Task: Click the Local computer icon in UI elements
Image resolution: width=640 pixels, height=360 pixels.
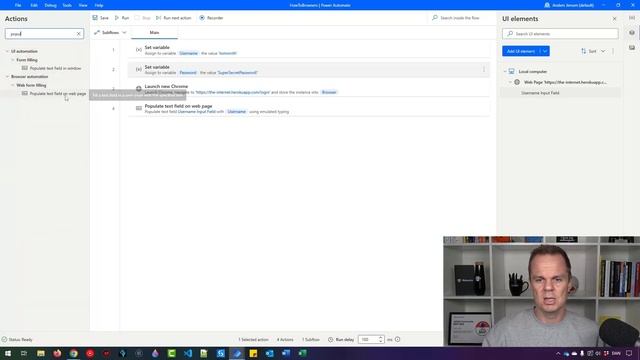Action: 511,71
